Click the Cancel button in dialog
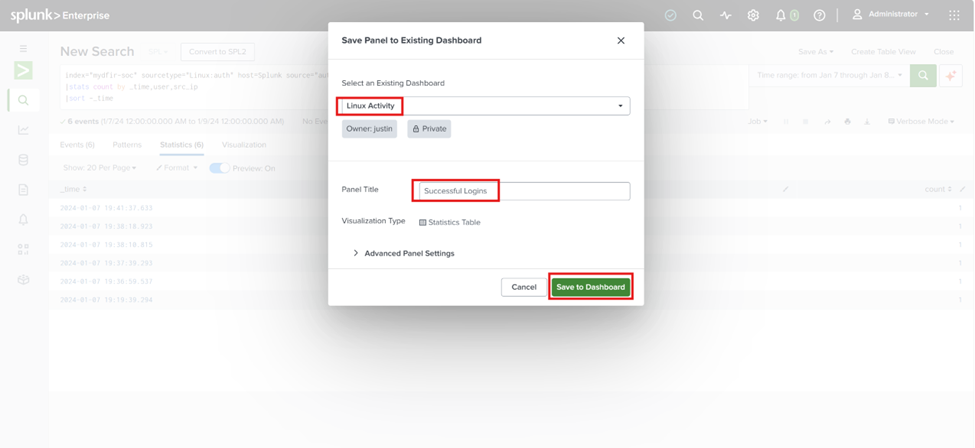The width and height of the screenshot is (975, 448). pyautogui.click(x=524, y=287)
